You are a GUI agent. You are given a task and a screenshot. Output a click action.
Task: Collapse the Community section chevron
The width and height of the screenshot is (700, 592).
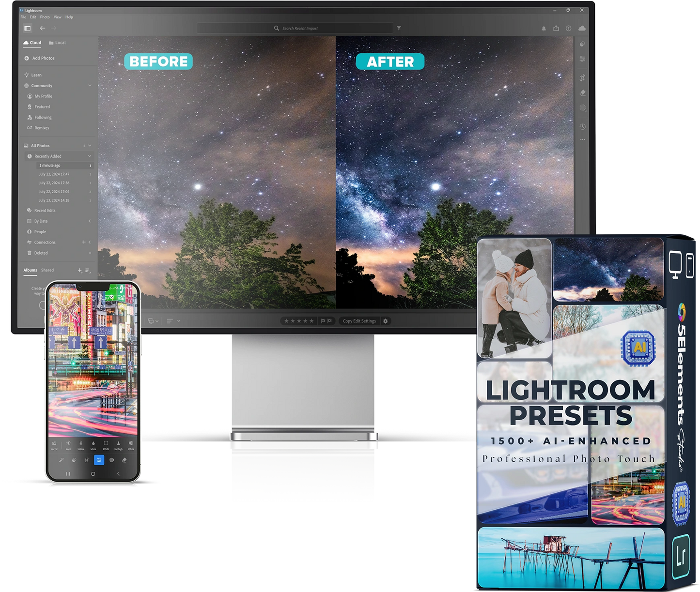(x=90, y=86)
